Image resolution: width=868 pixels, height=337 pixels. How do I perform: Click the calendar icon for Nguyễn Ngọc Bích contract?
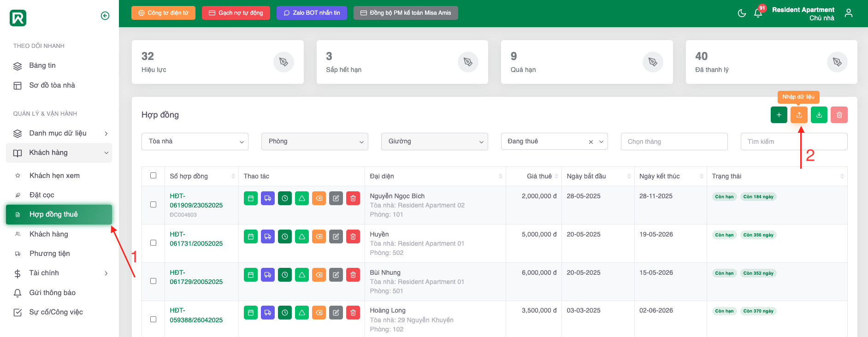251,198
